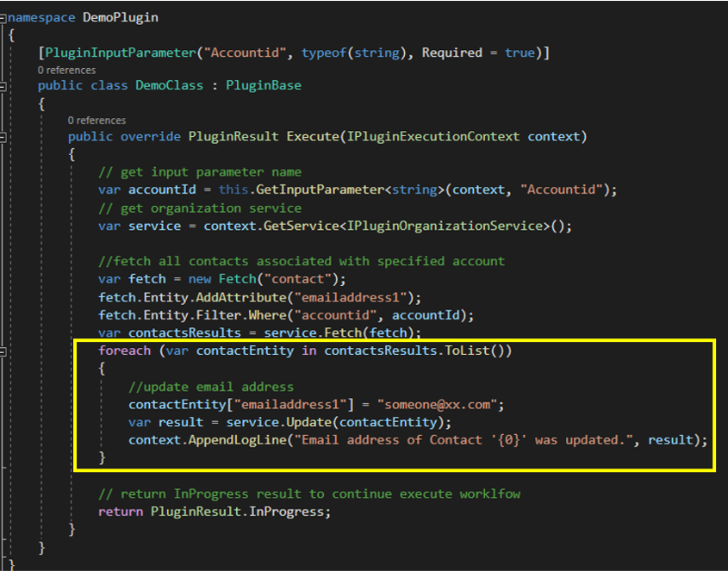
Task: Collapse the Execute method body
Action: [3, 136]
